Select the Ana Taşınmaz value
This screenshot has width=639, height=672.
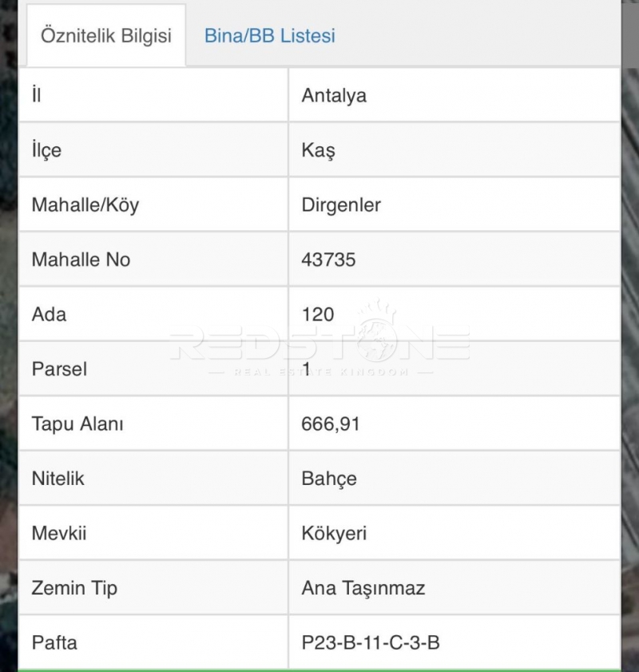tap(363, 588)
